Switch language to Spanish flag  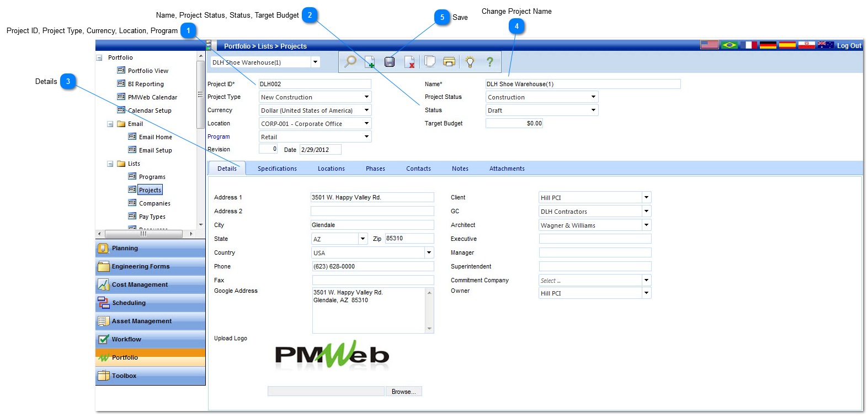click(787, 45)
